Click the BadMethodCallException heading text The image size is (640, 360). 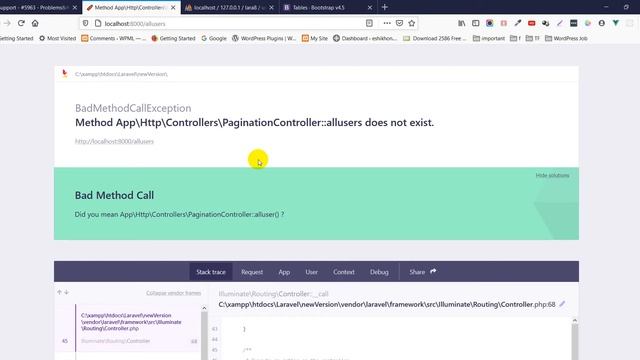coord(133,108)
